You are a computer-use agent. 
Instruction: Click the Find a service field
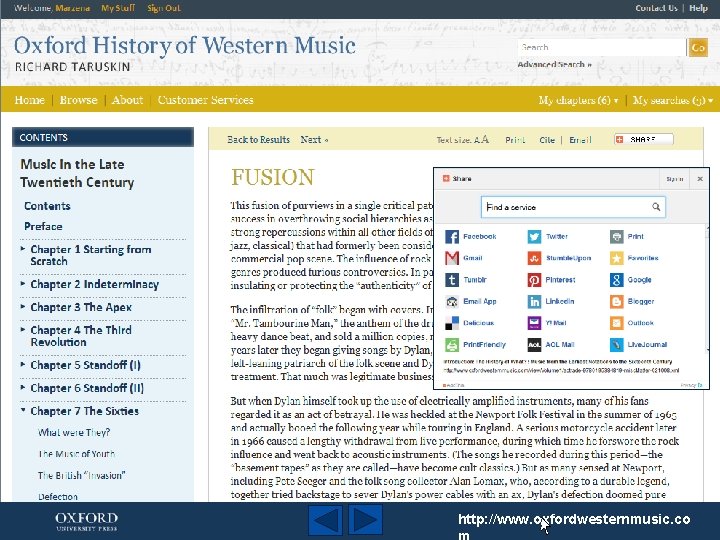pyautogui.click(x=573, y=207)
